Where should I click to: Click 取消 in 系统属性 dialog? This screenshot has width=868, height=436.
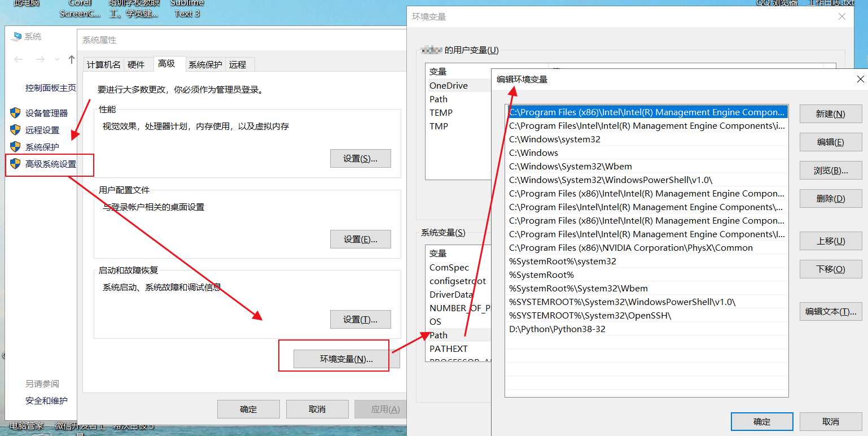click(x=317, y=409)
